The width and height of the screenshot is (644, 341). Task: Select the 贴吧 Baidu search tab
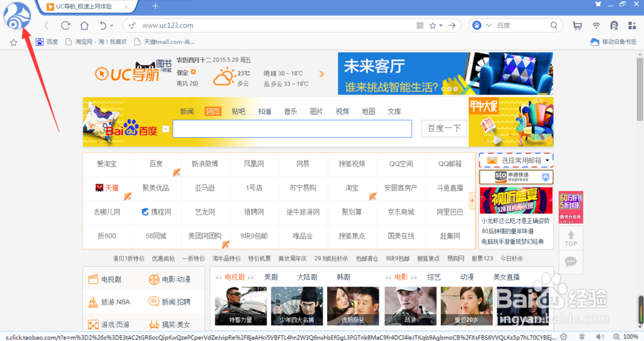239,112
